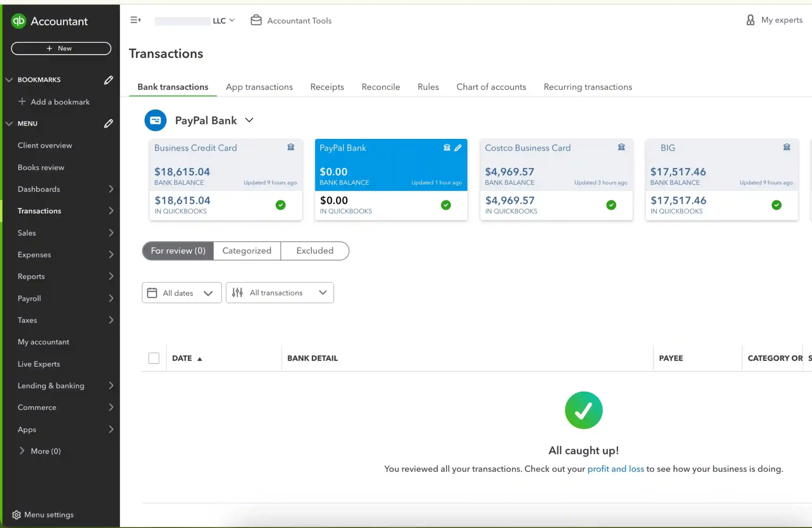Viewport: 812px width, 528px height.
Task: Collapse the navigation via hamburger icon
Action: click(x=135, y=20)
